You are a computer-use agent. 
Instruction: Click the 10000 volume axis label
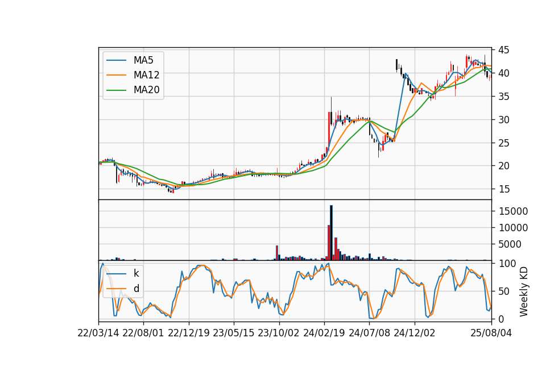tap(513, 227)
